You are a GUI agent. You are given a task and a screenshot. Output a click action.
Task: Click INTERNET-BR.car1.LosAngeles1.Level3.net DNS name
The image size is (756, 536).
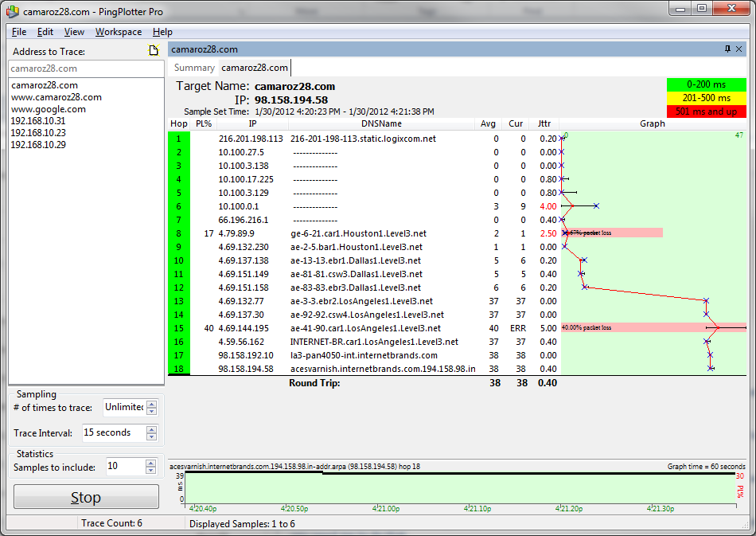[374, 342]
